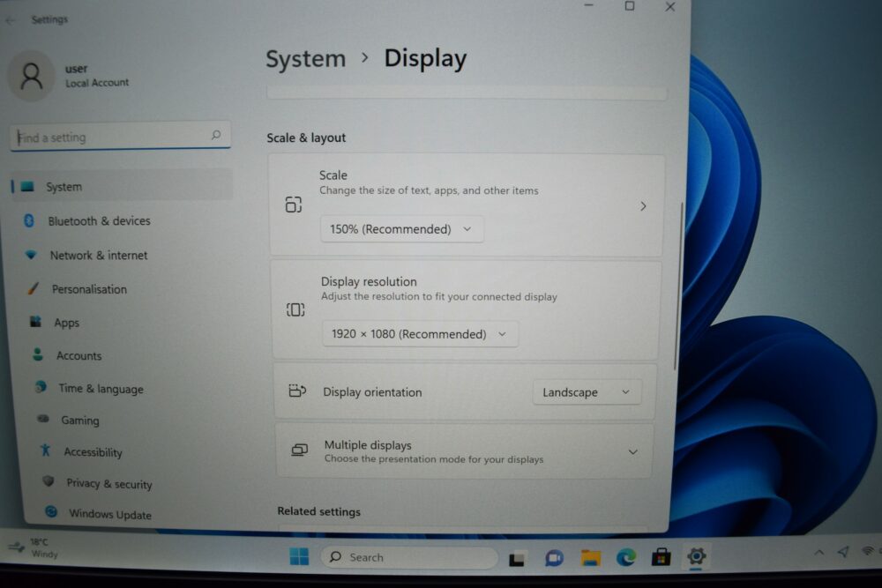882x588 pixels.
Task: Click the Display resolution heading text
Action: click(x=369, y=281)
